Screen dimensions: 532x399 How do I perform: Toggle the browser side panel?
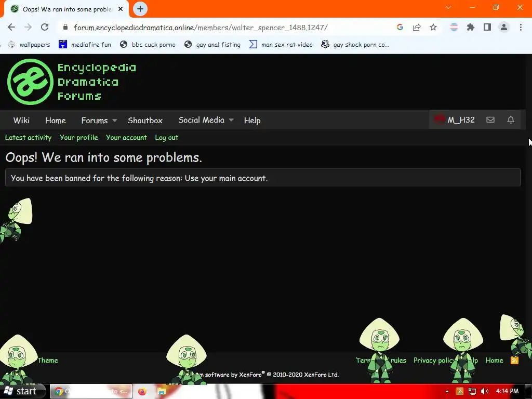487,27
